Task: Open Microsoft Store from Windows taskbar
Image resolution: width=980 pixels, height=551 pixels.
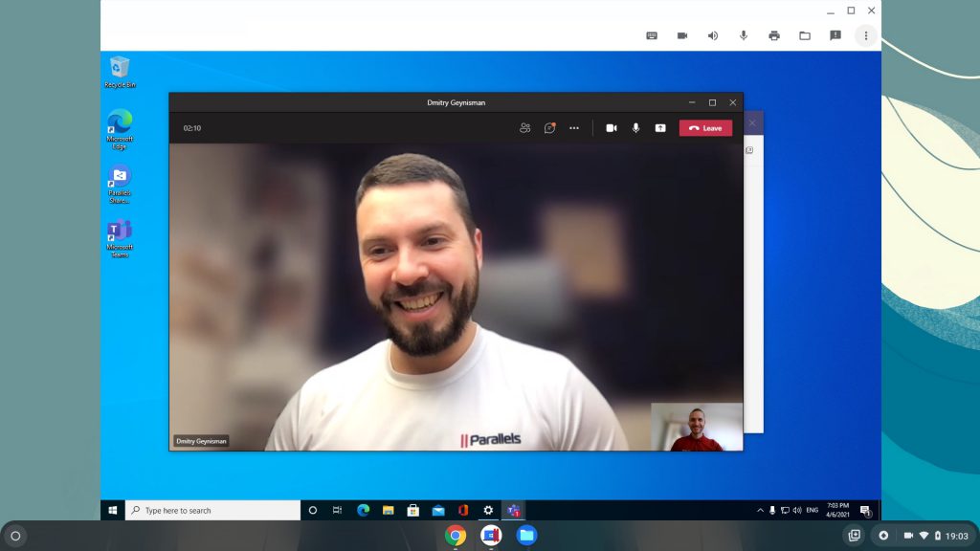Action: [x=412, y=511]
